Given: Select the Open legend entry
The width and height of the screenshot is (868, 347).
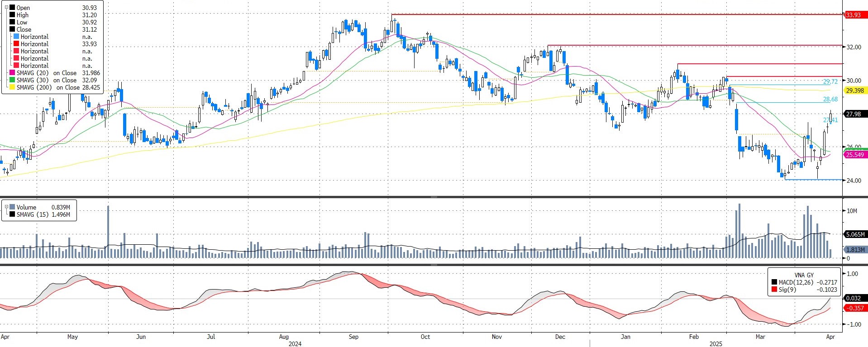Looking at the screenshot, I should [x=23, y=8].
